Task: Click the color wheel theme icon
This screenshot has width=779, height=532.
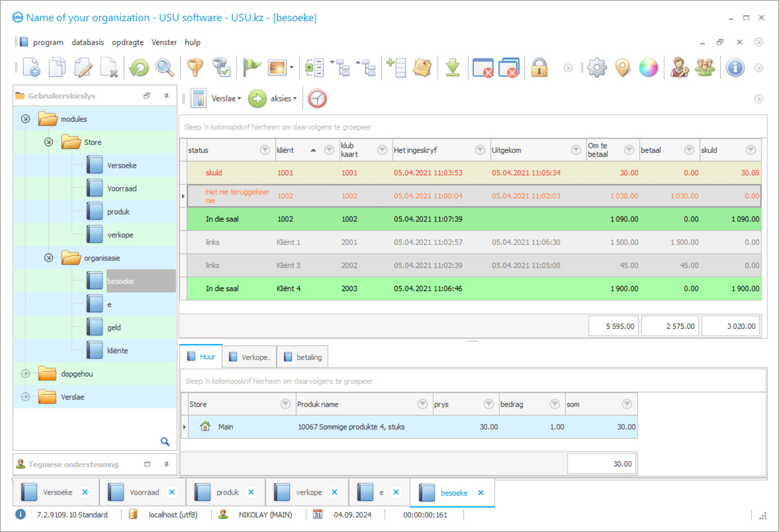Action: coord(648,68)
